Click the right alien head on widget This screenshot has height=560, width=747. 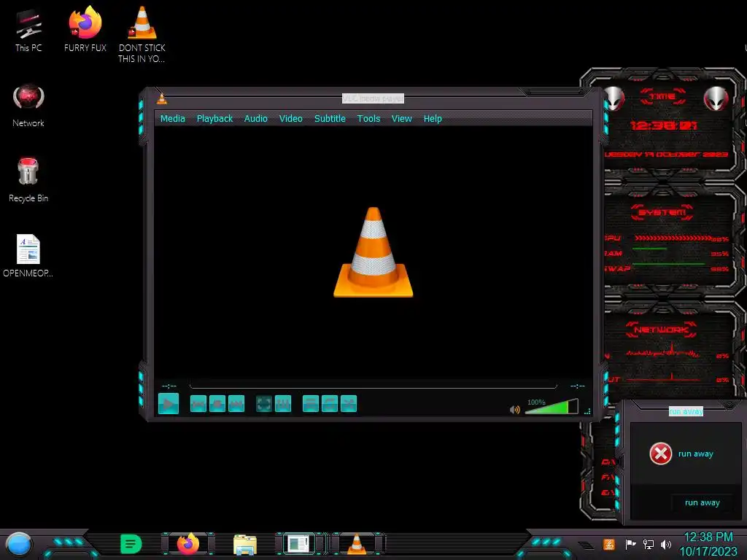click(716, 98)
